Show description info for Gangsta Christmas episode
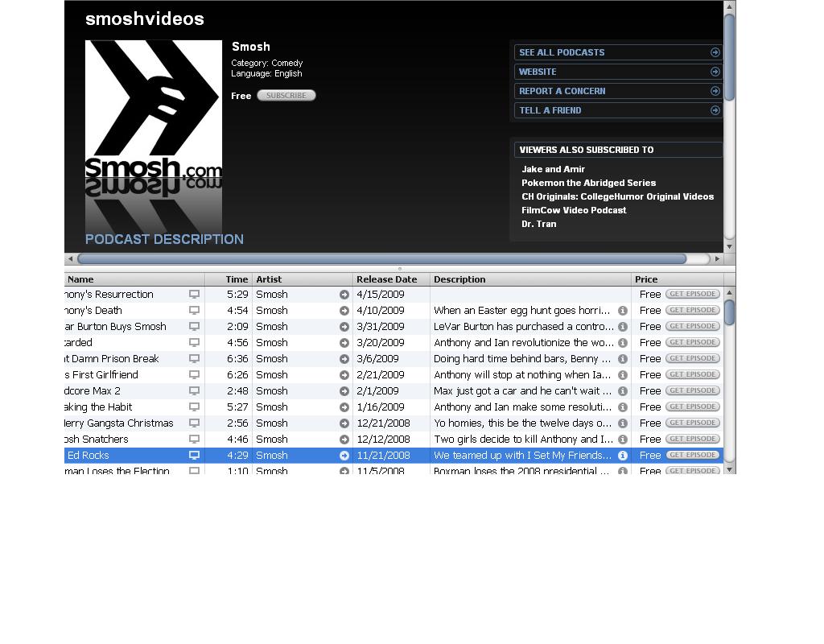Viewport: 824px width, 644px height. [x=623, y=423]
